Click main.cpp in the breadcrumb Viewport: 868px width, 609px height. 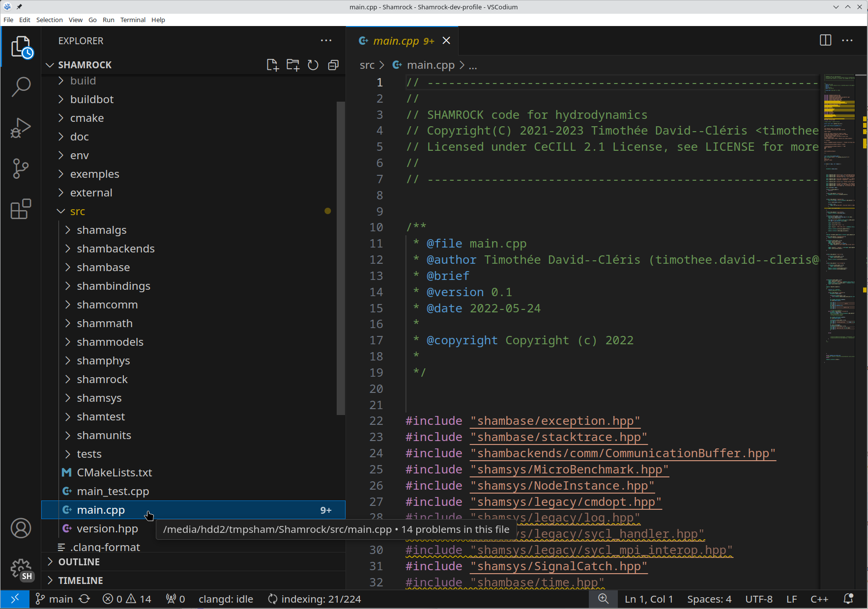[x=431, y=65]
